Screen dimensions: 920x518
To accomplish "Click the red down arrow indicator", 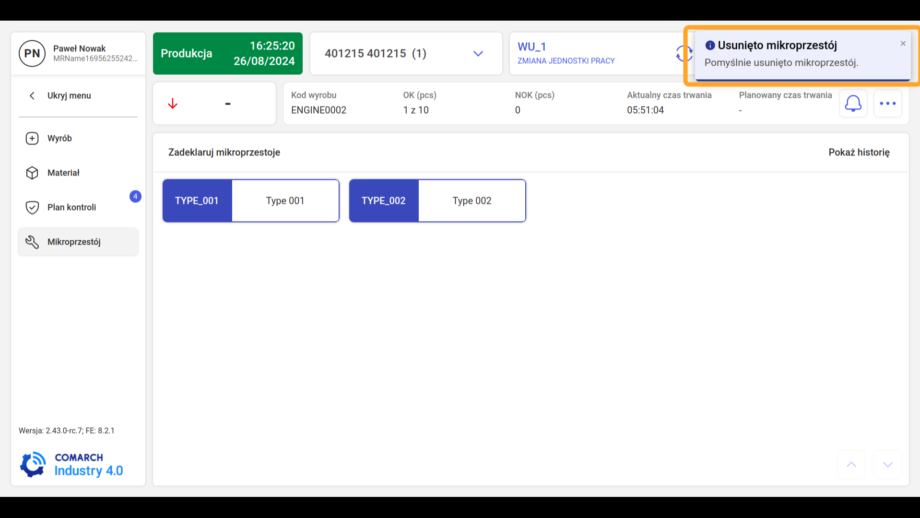I will click(x=172, y=104).
